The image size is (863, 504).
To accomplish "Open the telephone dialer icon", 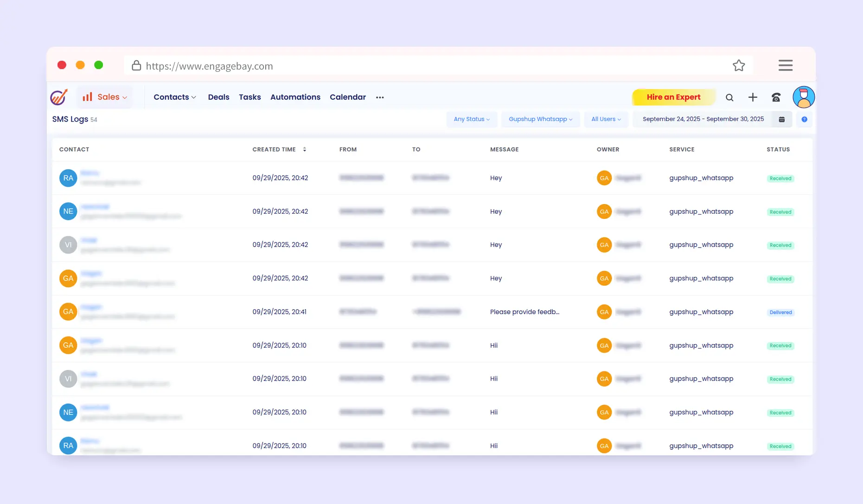I will point(776,97).
